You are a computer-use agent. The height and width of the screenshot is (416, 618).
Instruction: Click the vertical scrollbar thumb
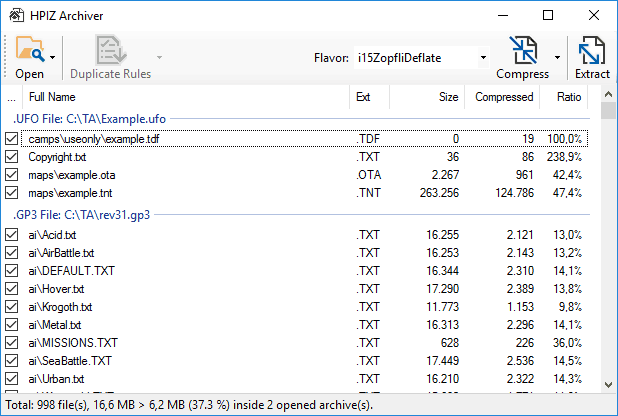pyautogui.click(x=609, y=111)
